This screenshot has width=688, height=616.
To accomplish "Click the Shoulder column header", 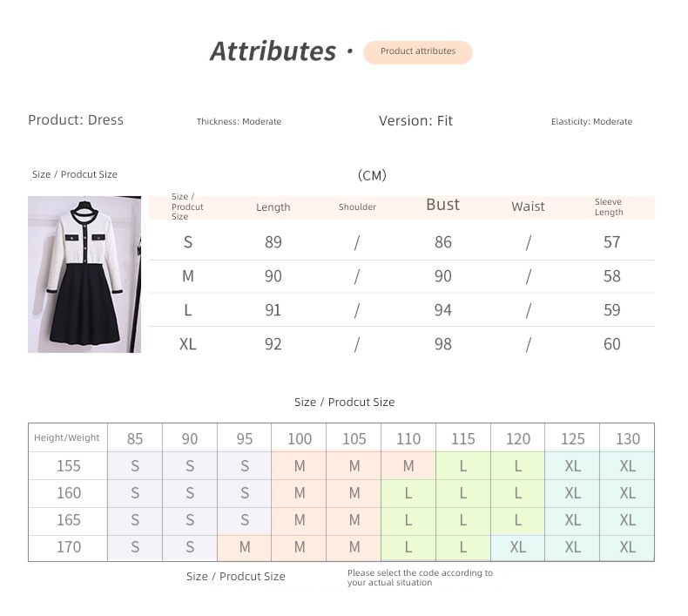I will pos(357,206).
